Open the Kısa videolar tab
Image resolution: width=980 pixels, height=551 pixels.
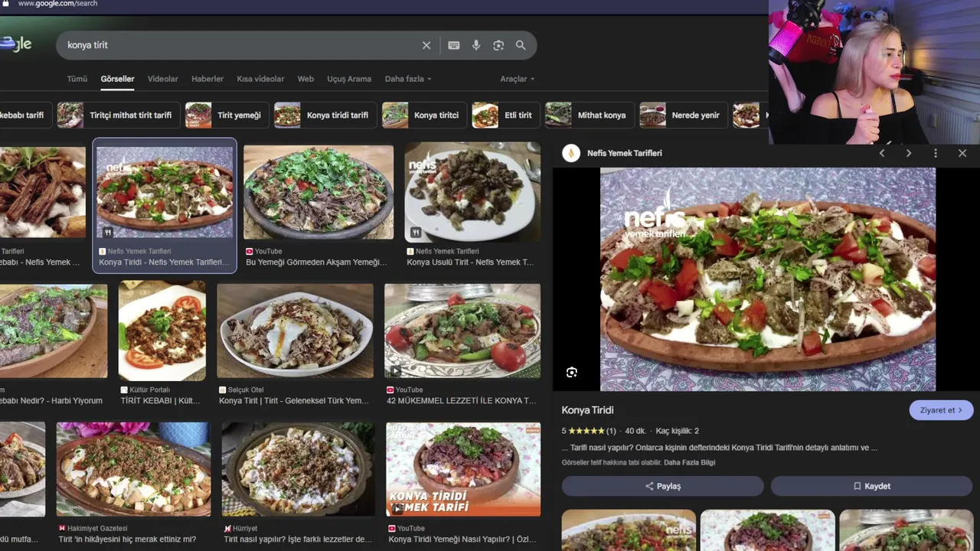[260, 79]
